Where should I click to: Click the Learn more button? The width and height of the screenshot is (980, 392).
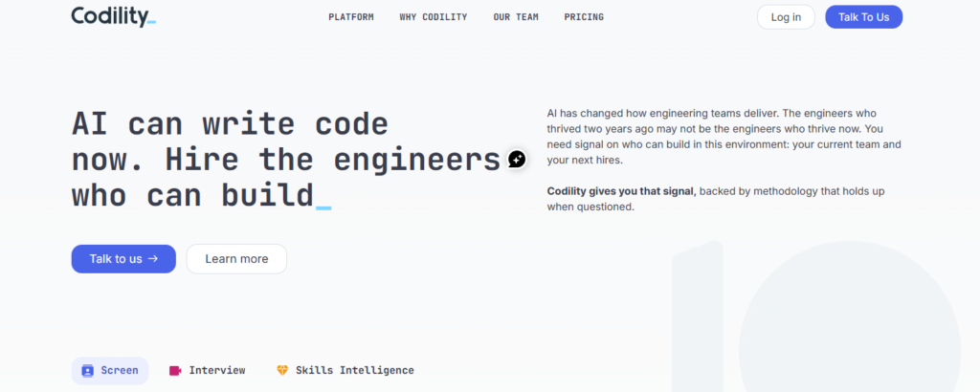(x=237, y=258)
